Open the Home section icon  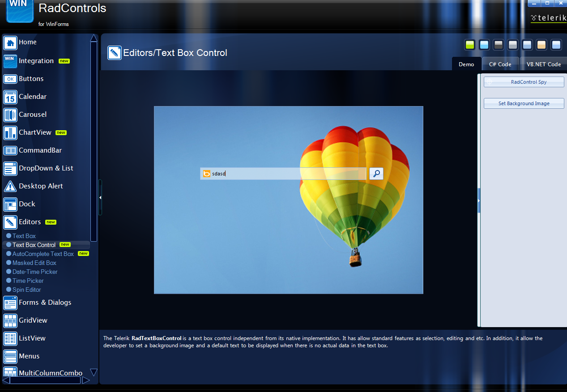[x=10, y=43]
